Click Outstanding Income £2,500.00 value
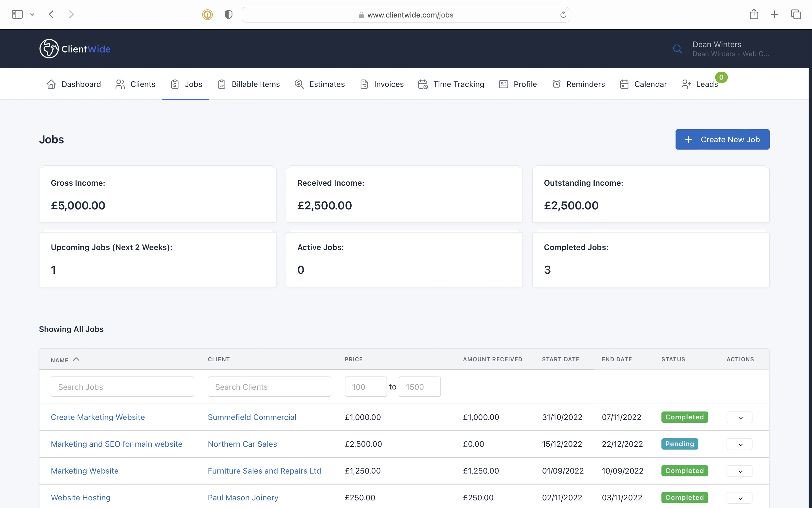The image size is (812, 508). pyautogui.click(x=571, y=205)
